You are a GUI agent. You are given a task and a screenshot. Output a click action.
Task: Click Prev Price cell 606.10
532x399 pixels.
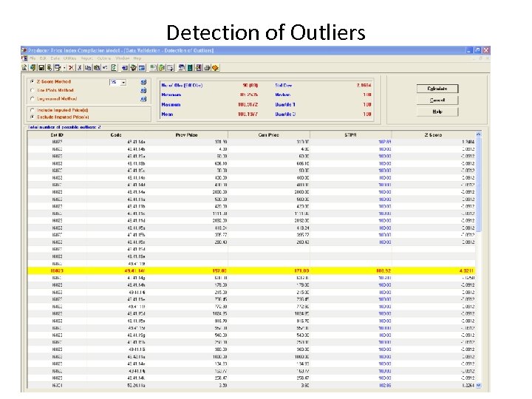pyautogui.click(x=220, y=163)
